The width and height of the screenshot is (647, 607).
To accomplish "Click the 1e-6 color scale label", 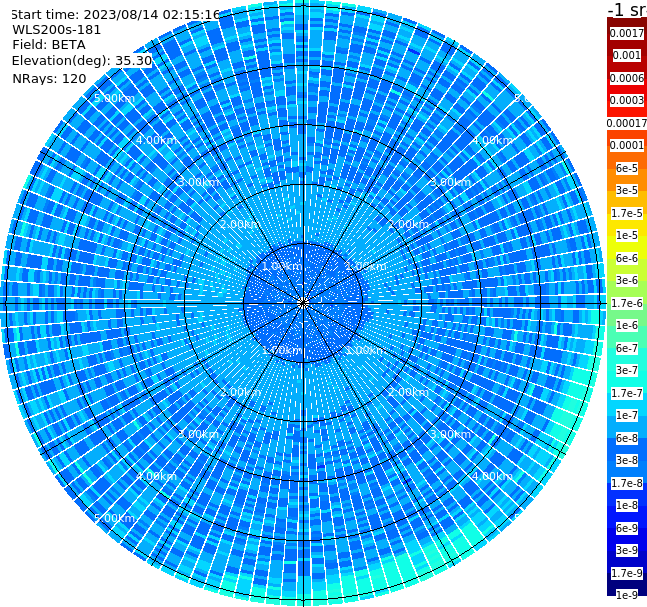I will (627, 325).
